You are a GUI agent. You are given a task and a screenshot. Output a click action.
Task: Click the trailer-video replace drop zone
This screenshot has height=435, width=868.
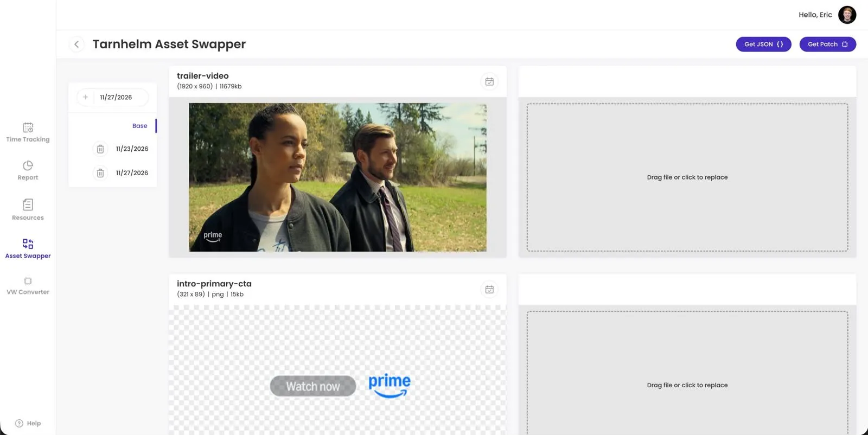[687, 177]
